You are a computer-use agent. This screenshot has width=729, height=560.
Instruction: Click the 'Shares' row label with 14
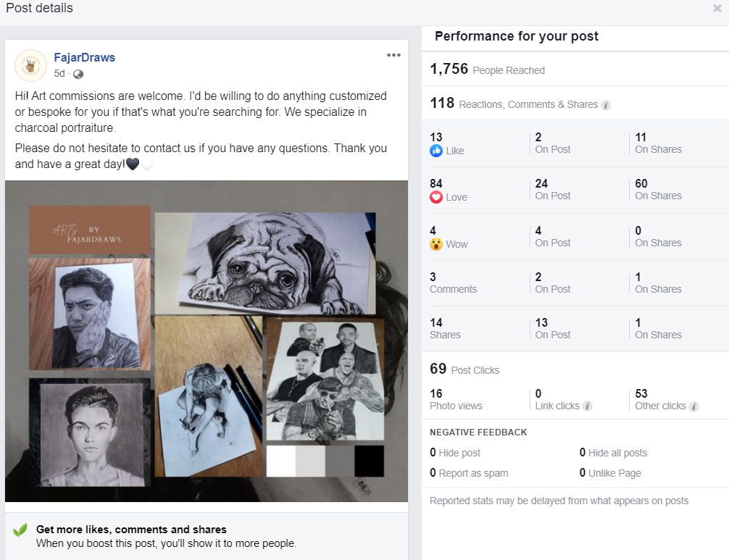click(445, 335)
